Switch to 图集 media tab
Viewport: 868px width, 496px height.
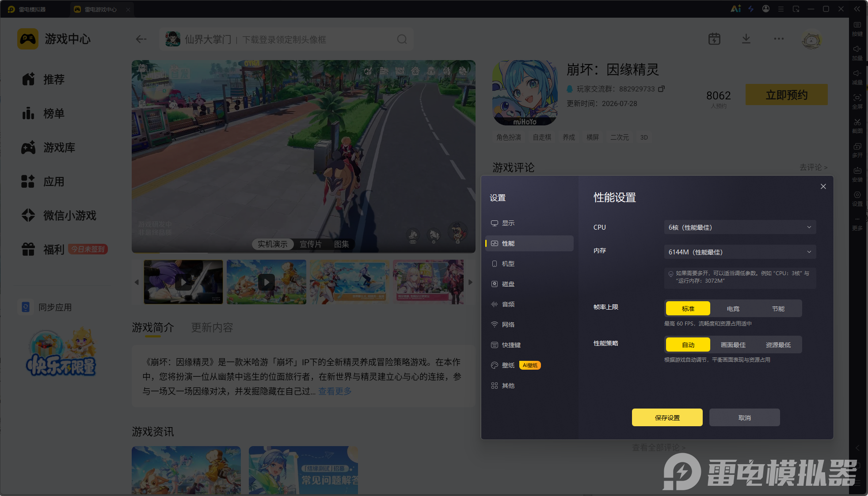[x=341, y=244]
